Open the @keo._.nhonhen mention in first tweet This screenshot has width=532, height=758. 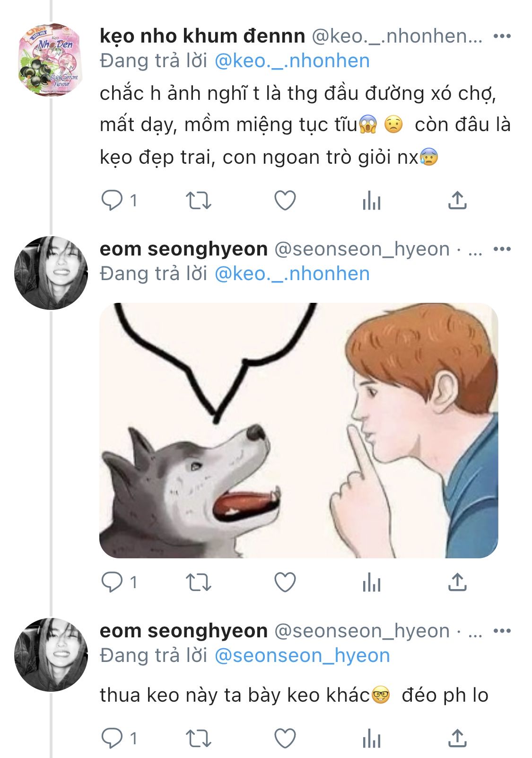292,61
